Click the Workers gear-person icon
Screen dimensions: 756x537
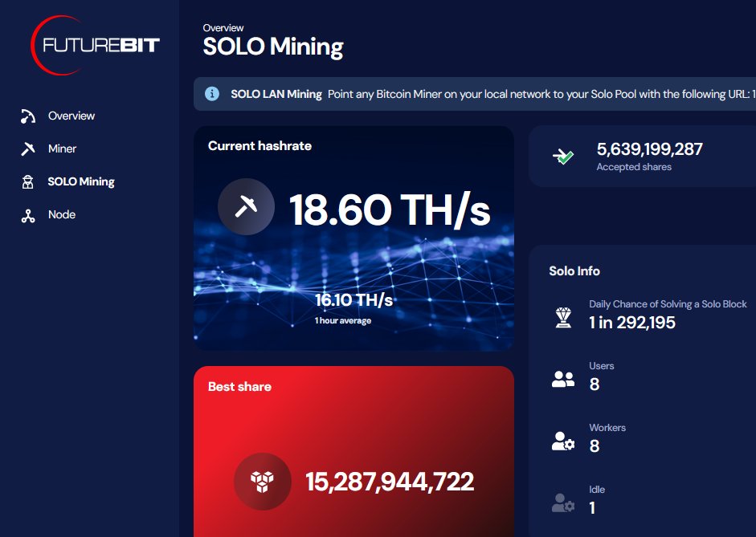pos(562,441)
